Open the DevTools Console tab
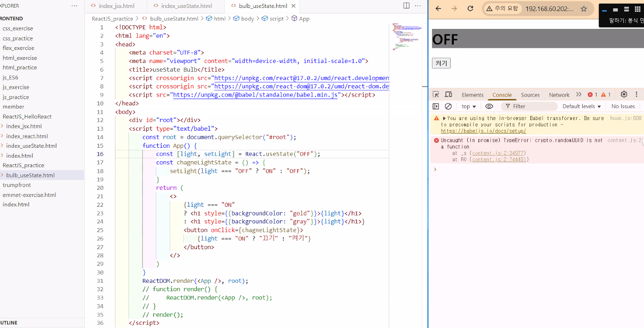Viewport: 644px width, 328px height. 502,95
